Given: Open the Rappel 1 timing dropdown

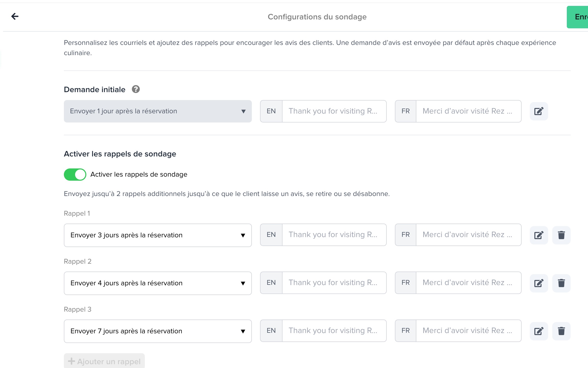Looking at the screenshot, I should coord(158,235).
